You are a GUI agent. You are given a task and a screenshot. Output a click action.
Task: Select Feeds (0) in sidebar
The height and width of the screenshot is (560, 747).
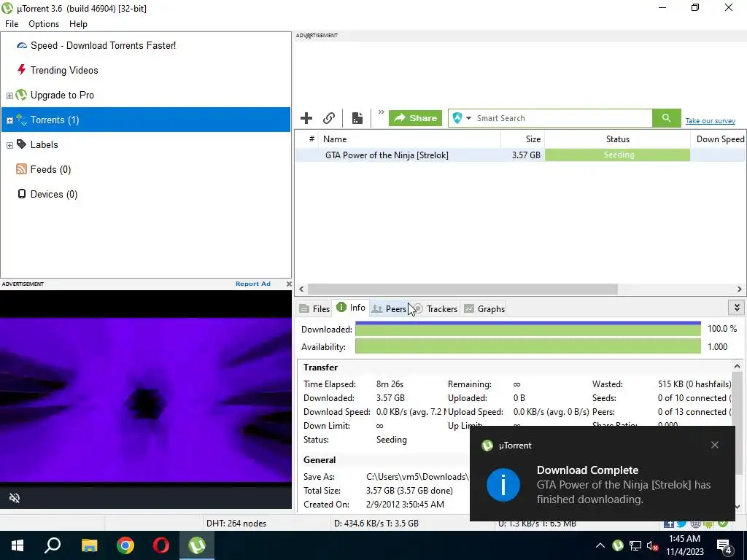coord(50,169)
